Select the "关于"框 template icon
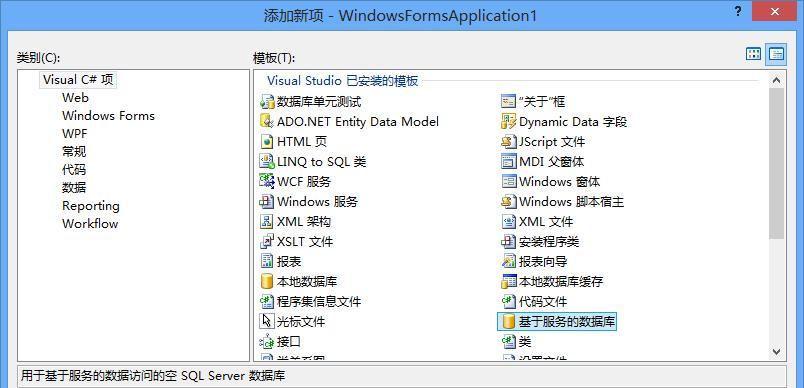Screen dimensions: 804x388 (508, 101)
